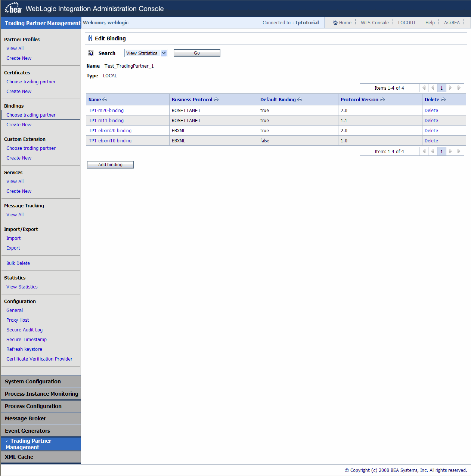Open Event Generators module
This screenshot has width=471, height=476.
pos(41,431)
